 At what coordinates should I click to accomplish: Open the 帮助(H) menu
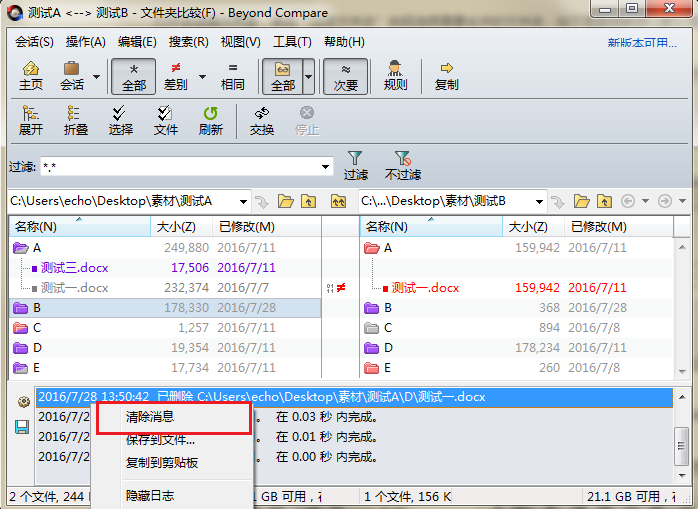(x=344, y=42)
